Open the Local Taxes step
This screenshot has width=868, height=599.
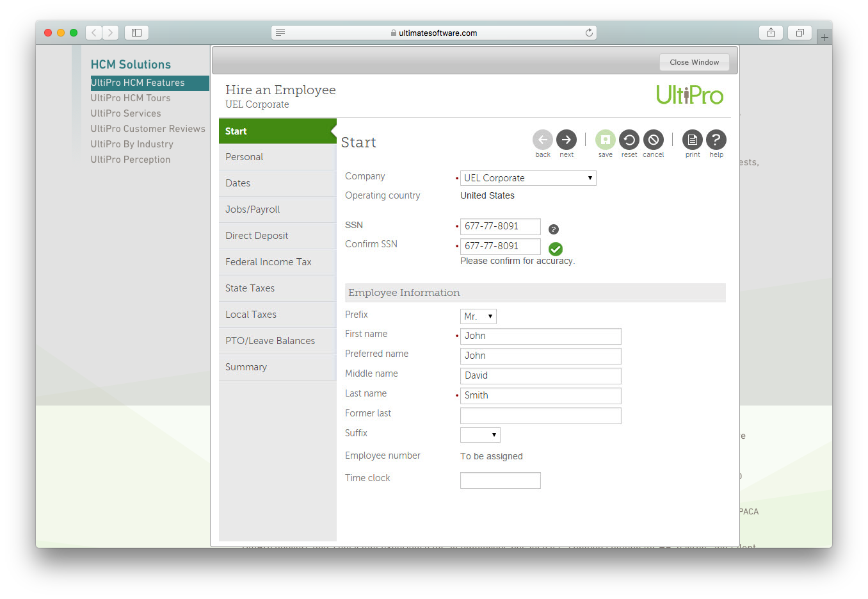pos(278,315)
